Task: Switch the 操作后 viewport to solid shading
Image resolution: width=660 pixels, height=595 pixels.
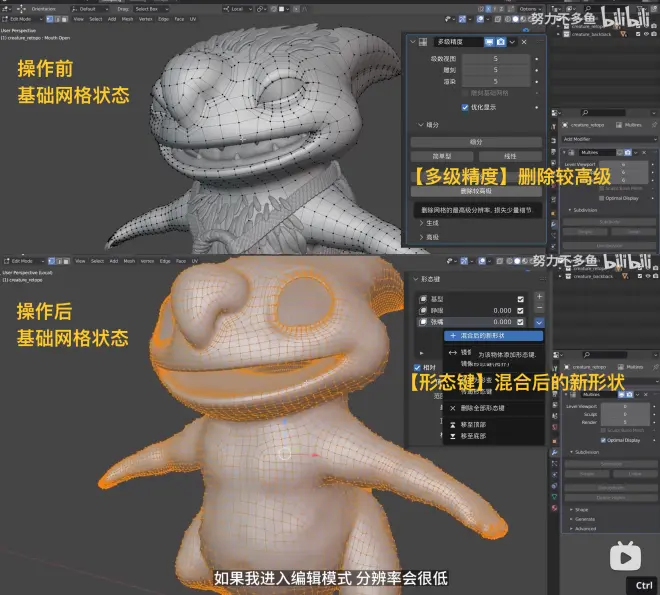Action: [x=517, y=261]
